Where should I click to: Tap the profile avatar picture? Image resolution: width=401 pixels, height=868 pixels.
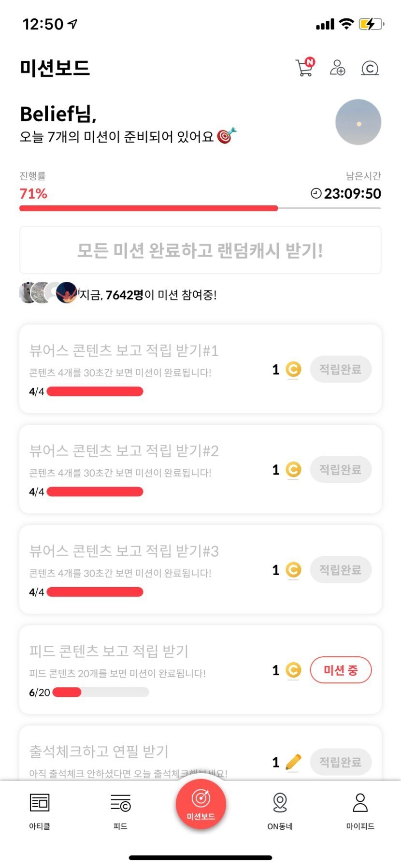[x=358, y=122]
